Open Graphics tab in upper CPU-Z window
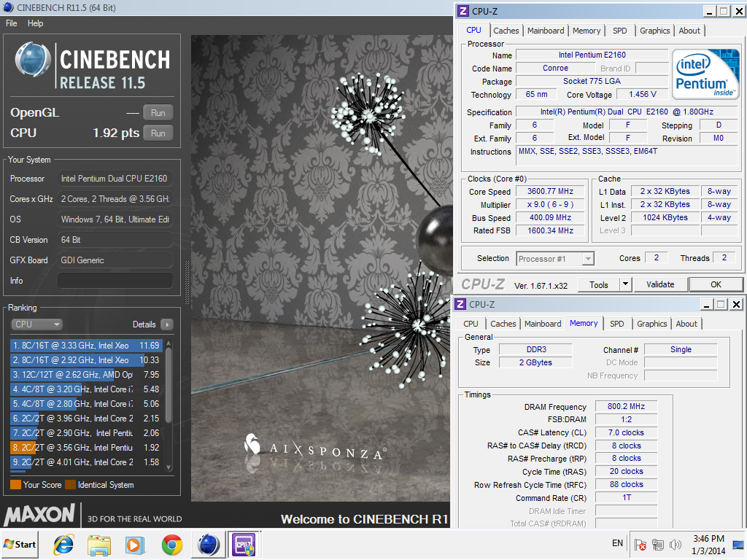 tap(654, 31)
